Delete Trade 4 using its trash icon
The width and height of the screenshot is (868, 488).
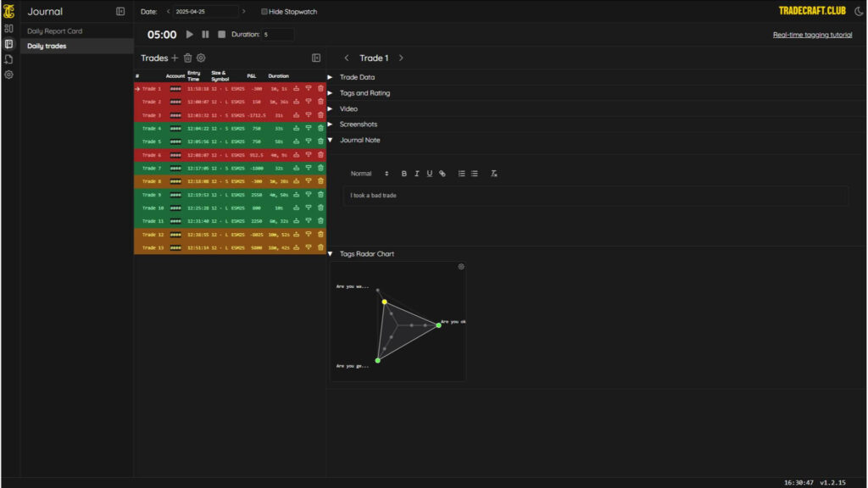coord(320,129)
